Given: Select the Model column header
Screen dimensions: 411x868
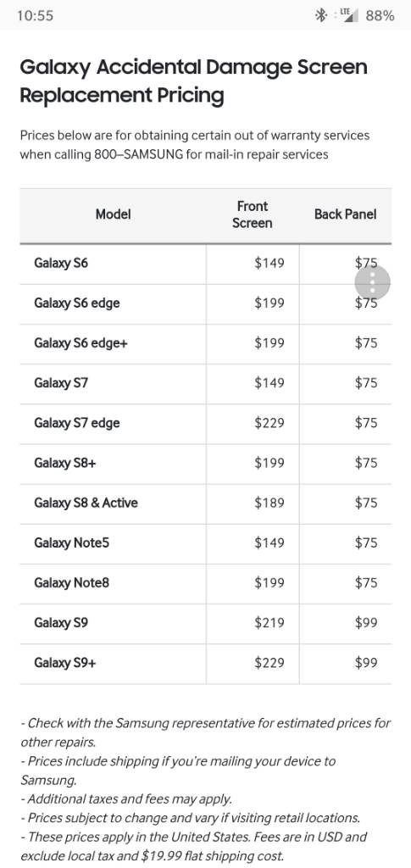Looking at the screenshot, I should [x=113, y=214].
